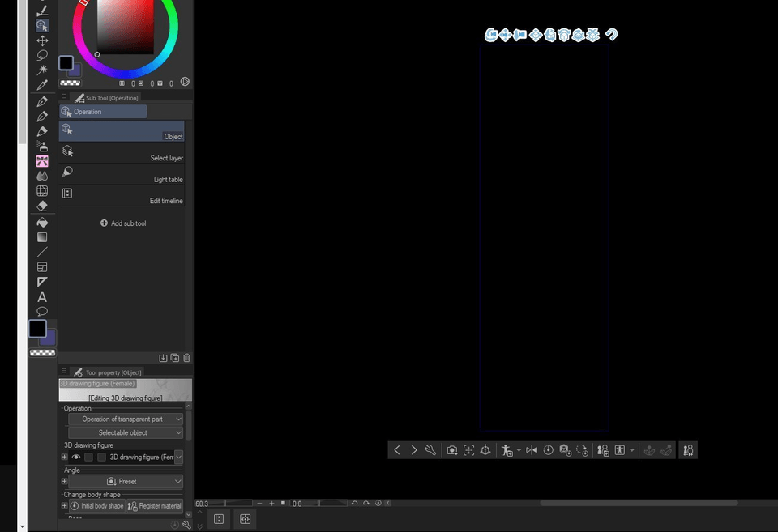Select the Operation sub tool group tab
This screenshot has height=532, width=778.
pyautogui.click(x=103, y=112)
